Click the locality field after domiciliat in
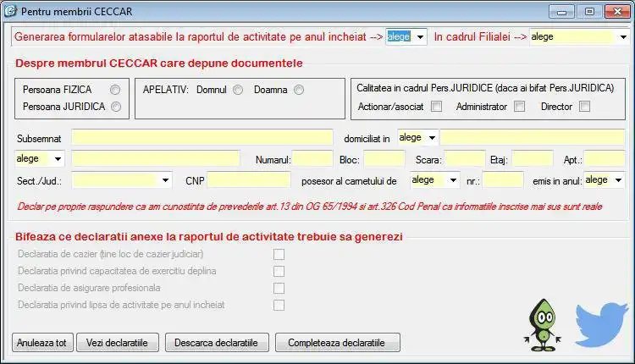The width and height of the screenshot is (635, 364). 533,138
